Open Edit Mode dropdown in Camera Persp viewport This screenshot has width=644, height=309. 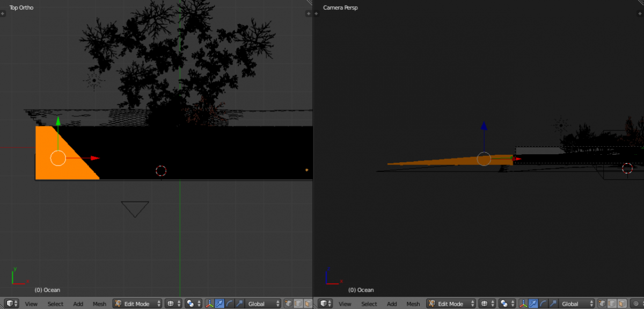coord(451,304)
